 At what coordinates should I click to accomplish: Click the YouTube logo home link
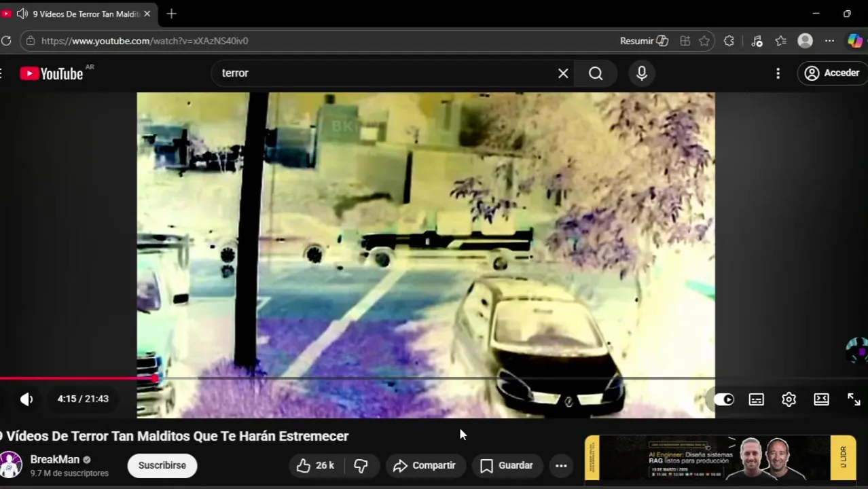coord(52,73)
